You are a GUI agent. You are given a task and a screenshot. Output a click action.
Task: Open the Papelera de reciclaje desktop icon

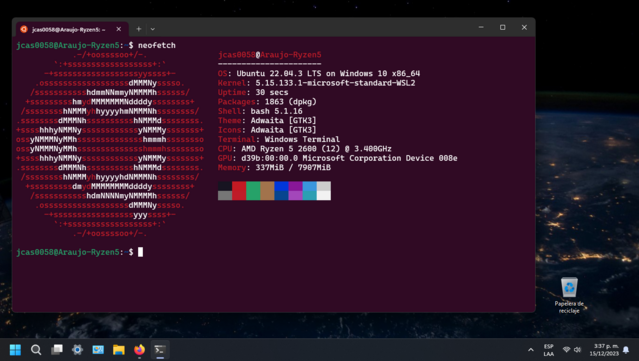coord(569,295)
